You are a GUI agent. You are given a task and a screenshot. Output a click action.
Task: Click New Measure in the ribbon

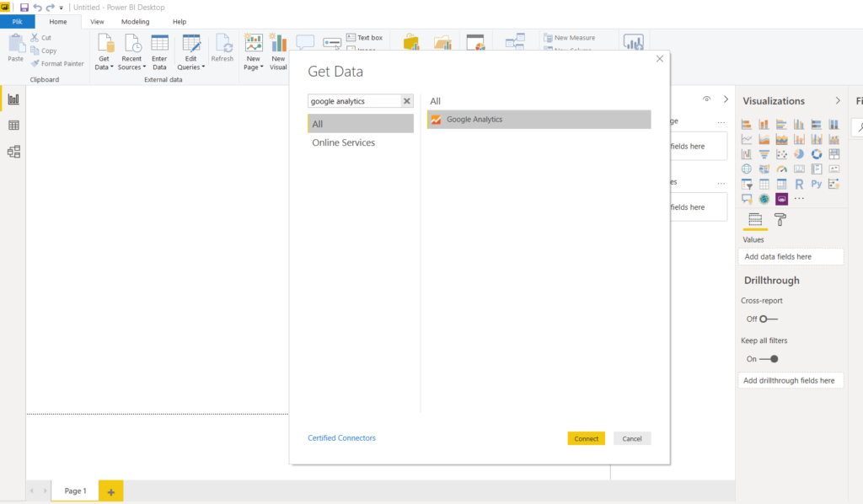tap(570, 37)
